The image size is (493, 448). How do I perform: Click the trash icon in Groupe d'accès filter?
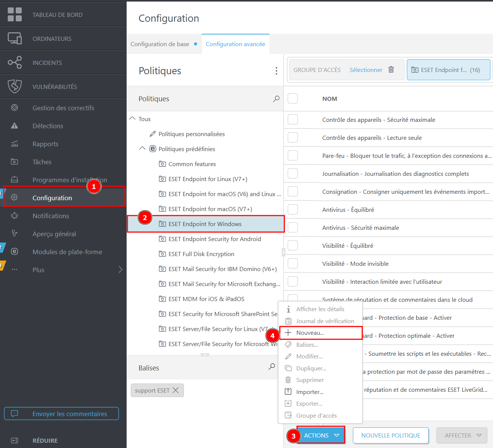pyautogui.click(x=391, y=69)
